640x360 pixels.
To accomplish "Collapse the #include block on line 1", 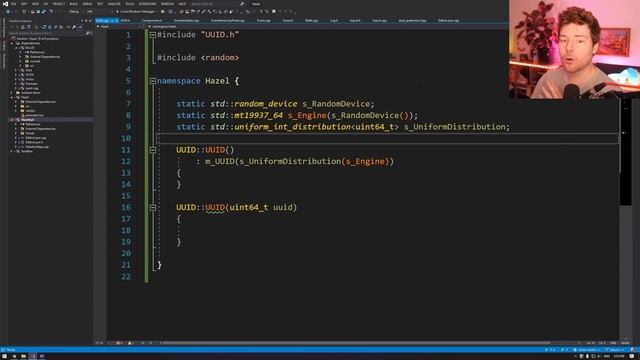I will (x=153, y=35).
